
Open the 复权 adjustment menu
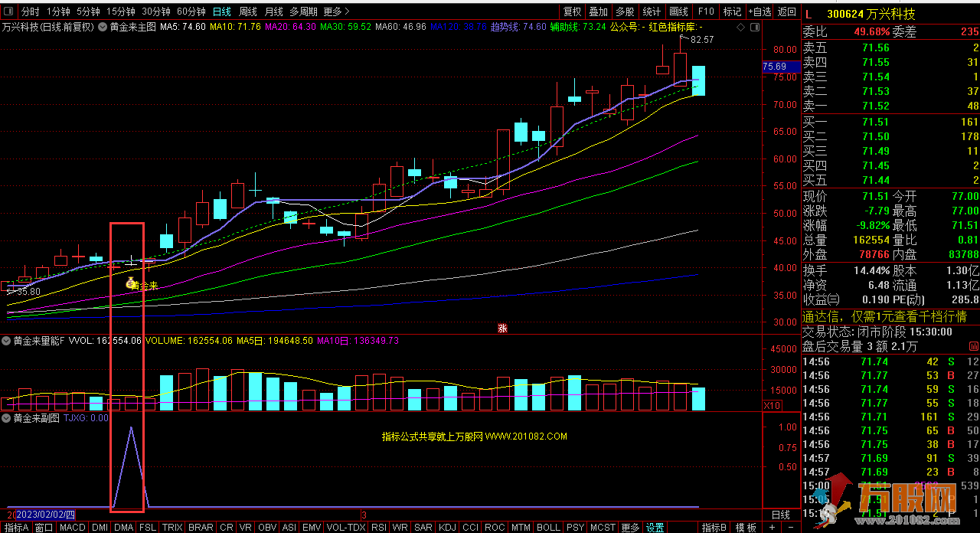tap(572, 11)
